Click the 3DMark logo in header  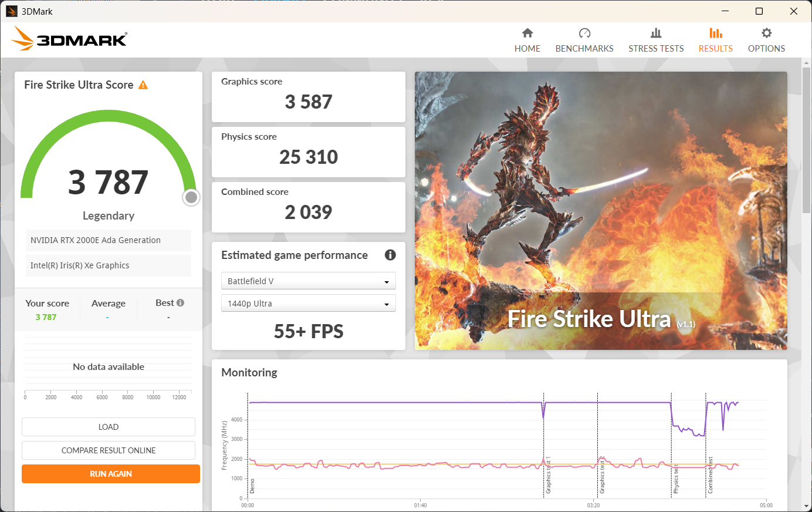tap(69, 39)
